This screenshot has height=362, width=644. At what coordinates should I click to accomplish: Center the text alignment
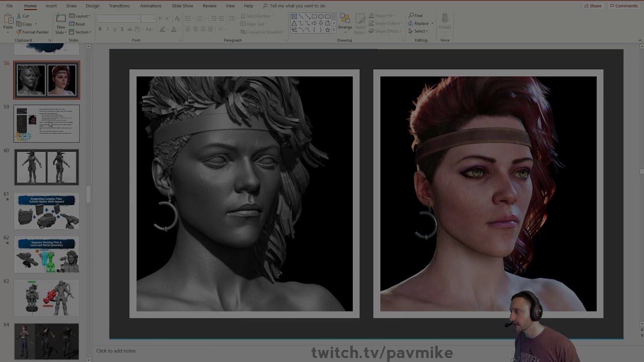195,29
